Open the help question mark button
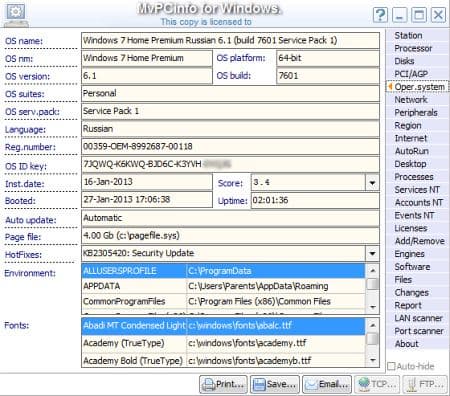Screen dimensions: 450x396 pos(380,15)
